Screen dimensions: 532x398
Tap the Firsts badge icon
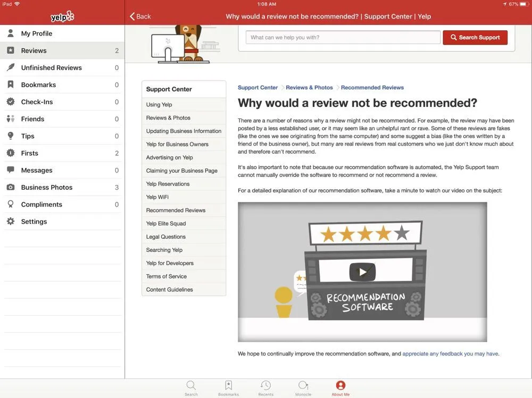(11, 153)
